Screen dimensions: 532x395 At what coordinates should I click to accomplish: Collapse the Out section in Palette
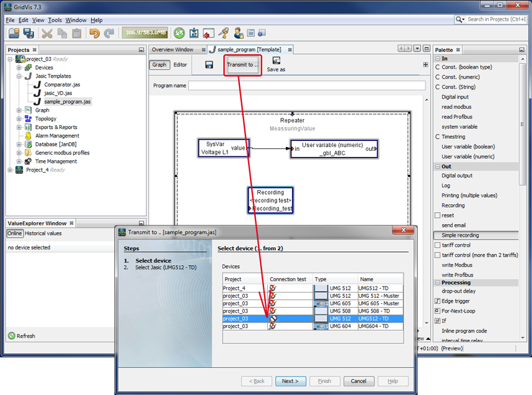[x=438, y=166]
